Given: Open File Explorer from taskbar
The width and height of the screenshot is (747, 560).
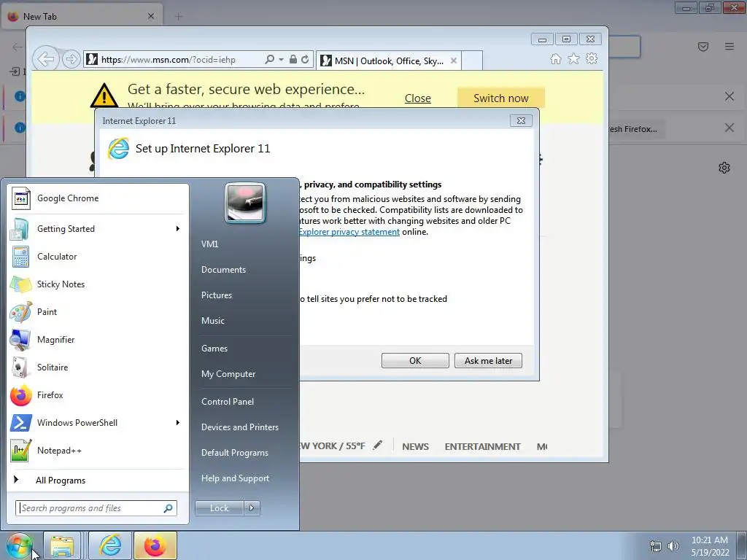Looking at the screenshot, I should tap(63, 545).
